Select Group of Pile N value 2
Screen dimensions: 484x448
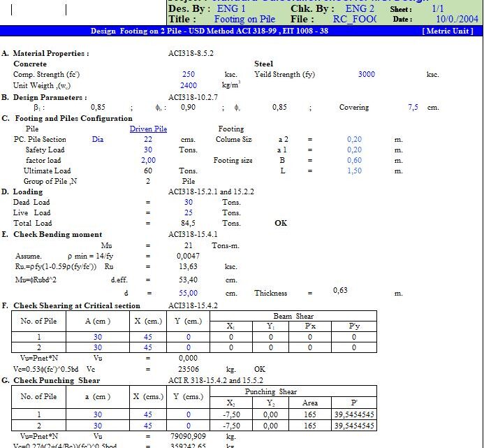148,181
